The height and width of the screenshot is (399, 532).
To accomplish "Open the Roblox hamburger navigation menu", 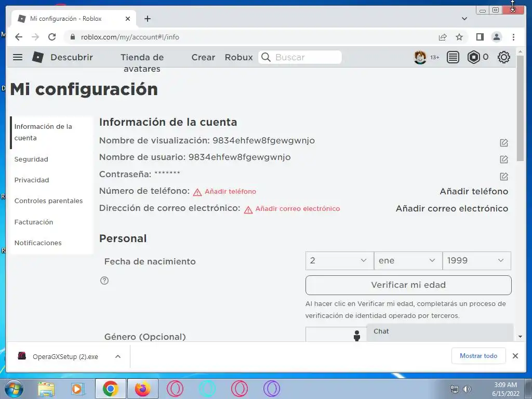I will point(18,57).
